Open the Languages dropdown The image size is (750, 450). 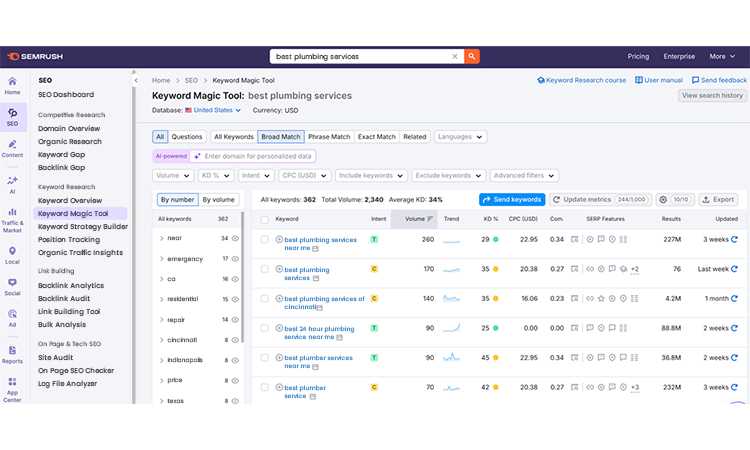tap(460, 137)
